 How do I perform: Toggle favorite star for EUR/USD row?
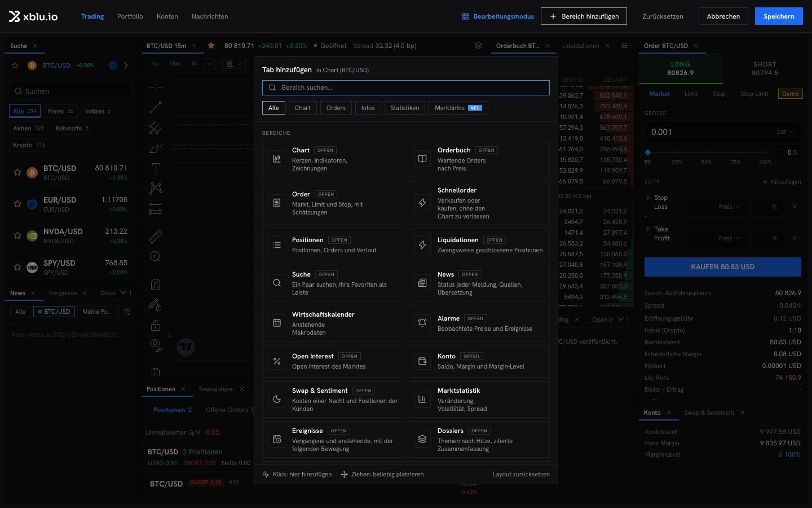pyautogui.click(x=17, y=204)
